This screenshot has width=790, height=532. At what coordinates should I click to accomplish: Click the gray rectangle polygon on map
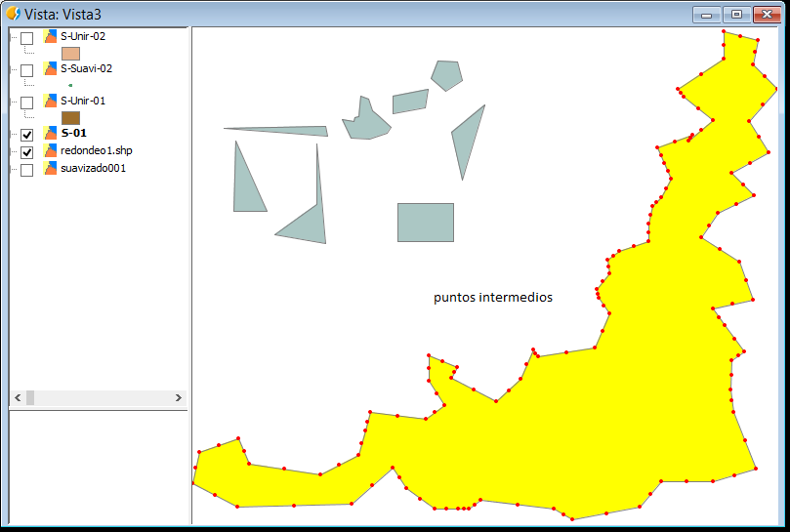point(425,223)
